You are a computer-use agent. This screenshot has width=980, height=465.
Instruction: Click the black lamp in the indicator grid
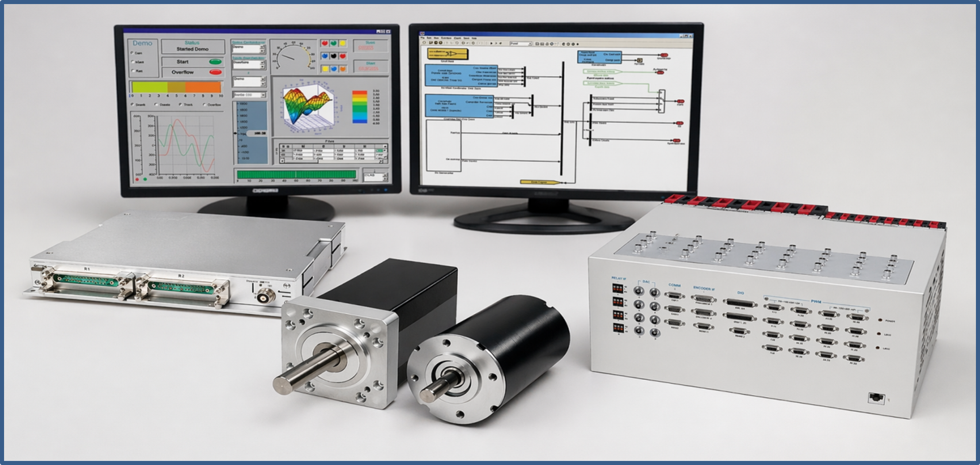click(x=334, y=56)
